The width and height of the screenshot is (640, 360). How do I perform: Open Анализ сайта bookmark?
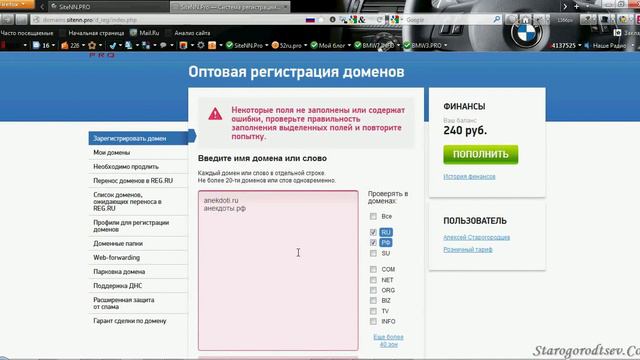click(192, 33)
